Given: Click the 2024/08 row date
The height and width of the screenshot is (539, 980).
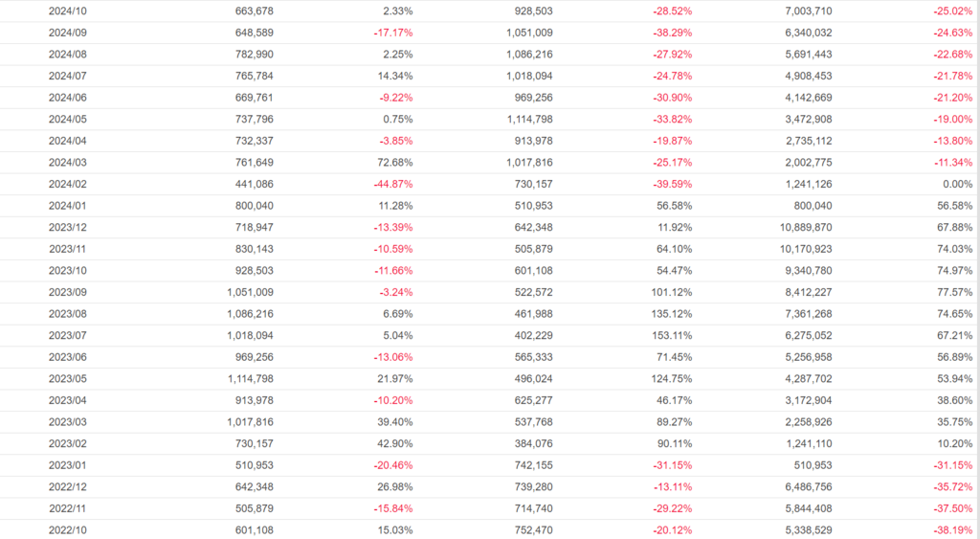Looking at the screenshot, I should [x=68, y=55].
